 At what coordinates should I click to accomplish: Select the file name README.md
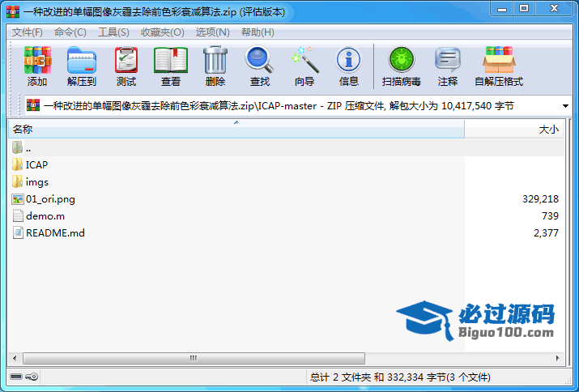pos(55,232)
